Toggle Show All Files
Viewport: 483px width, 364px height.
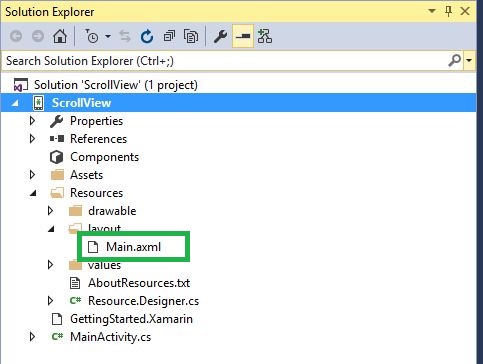pyautogui.click(x=191, y=36)
